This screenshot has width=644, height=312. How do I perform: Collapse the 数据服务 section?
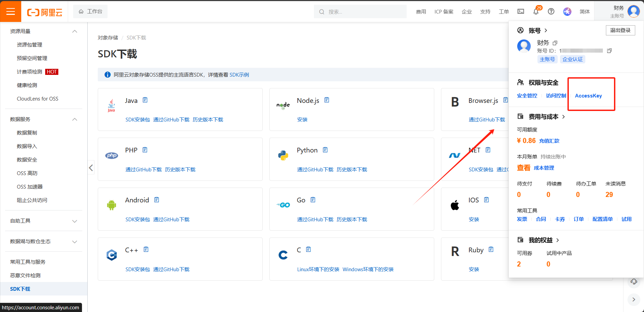tap(75, 119)
